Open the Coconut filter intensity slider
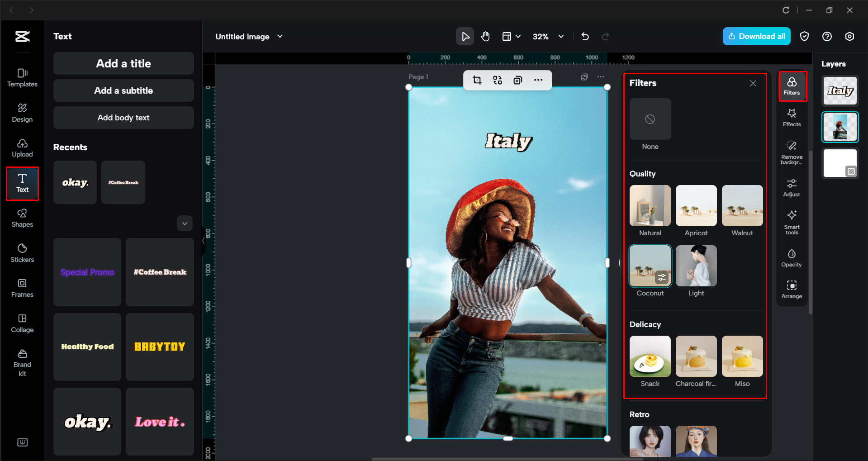The height and width of the screenshot is (461, 868). [662, 277]
